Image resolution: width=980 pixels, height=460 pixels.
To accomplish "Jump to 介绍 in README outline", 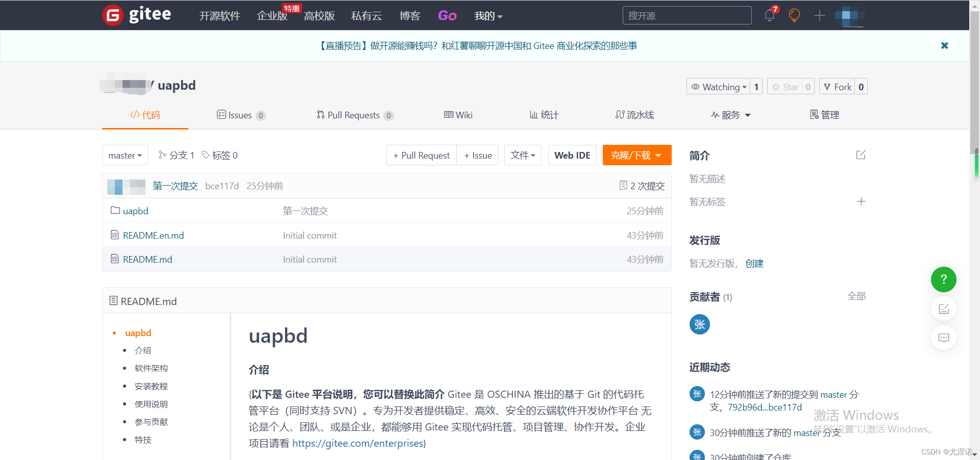I will (143, 350).
